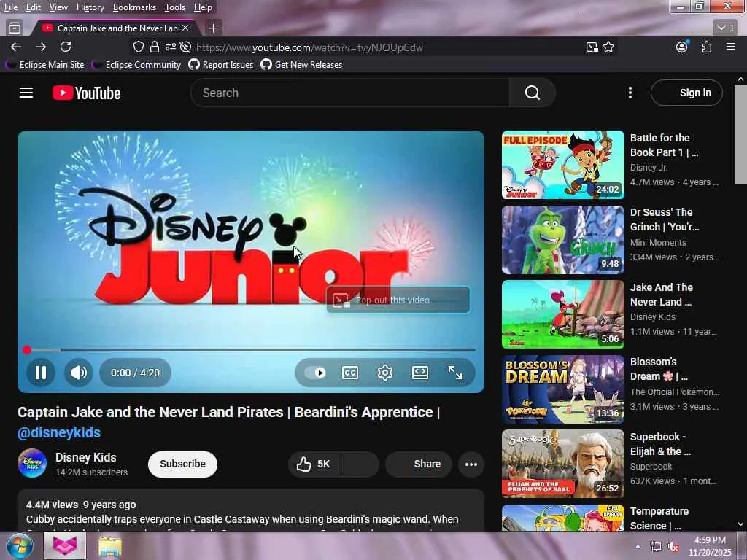Like the video (5K)
The height and width of the screenshot is (560, 747).
click(x=314, y=464)
